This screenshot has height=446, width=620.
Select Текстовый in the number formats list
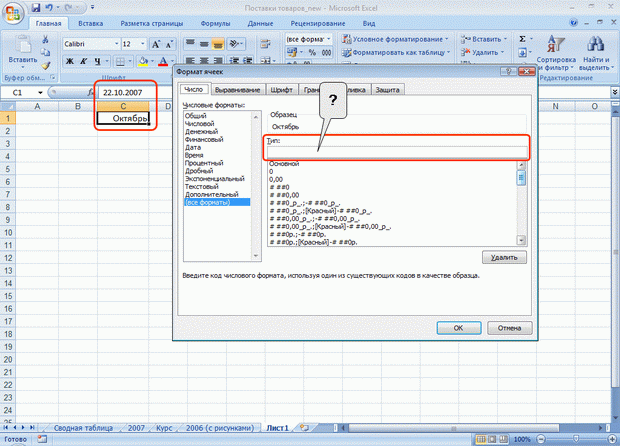pos(202,187)
